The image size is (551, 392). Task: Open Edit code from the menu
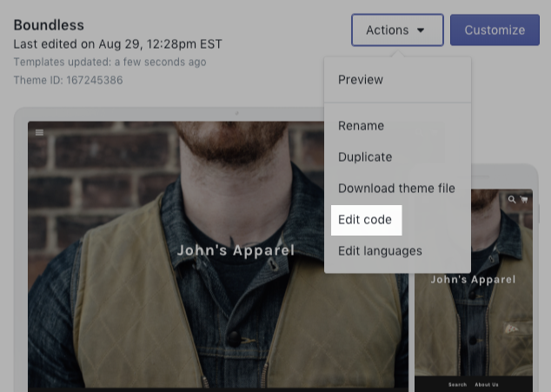[x=365, y=220]
